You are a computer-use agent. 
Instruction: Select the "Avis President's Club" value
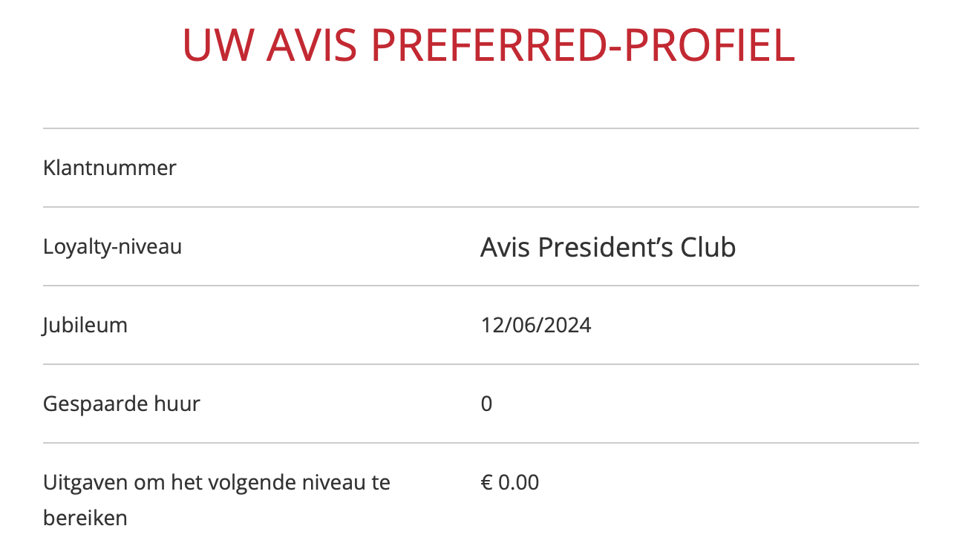[x=607, y=247]
